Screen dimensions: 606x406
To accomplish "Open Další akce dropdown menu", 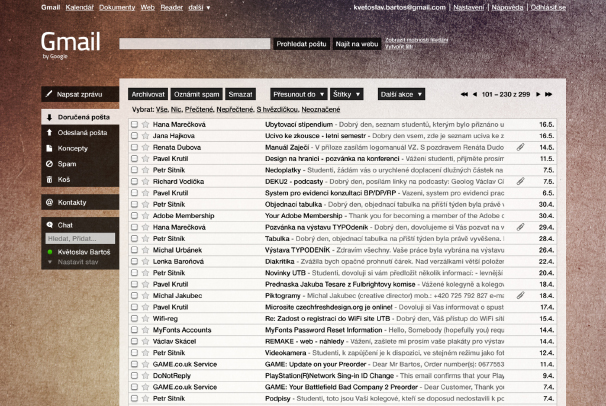I will [400, 94].
